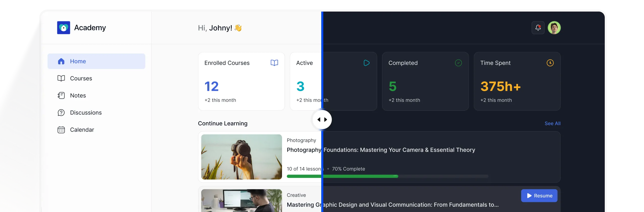This screenshot has width=644, height=212.
Task: Click the Continue Learning heading
Action: pos(223,123)
